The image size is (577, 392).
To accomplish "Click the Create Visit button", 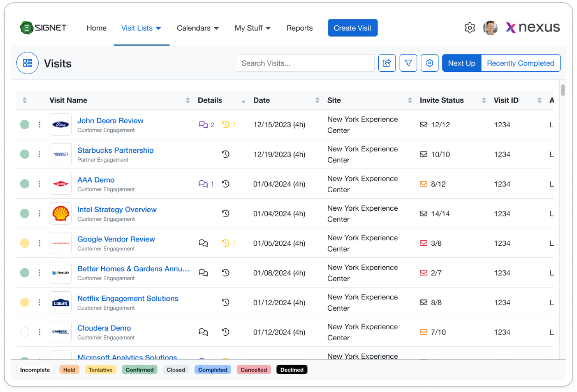I will (x=353, y=28).
